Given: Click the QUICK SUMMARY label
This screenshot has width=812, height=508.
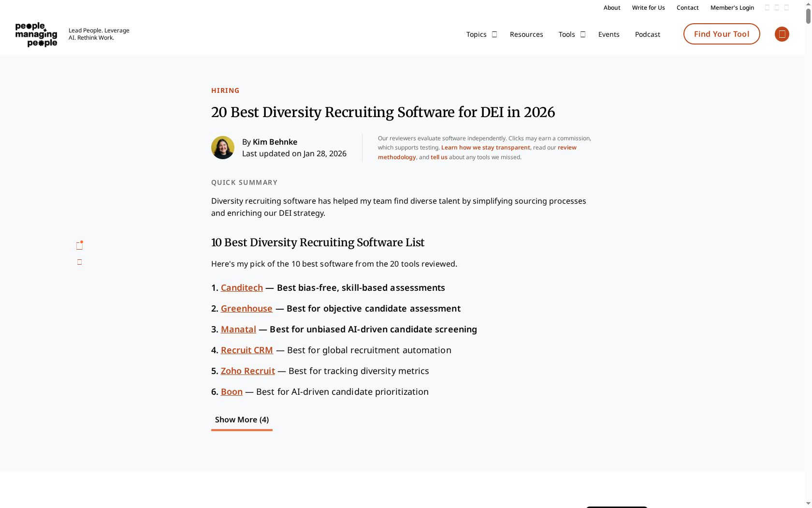Looking at the screenshot, I should click(244, 182).
